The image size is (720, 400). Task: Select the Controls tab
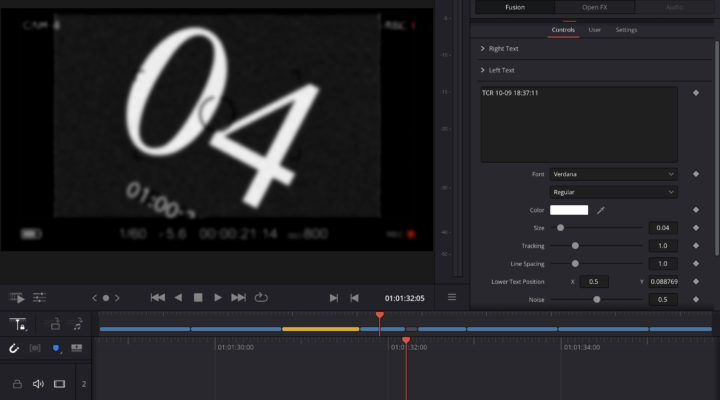click(563, 30)
